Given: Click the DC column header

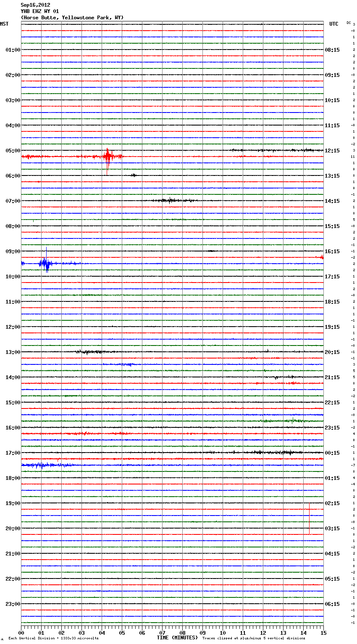Looking at the screenshot, I should point(349,23).
